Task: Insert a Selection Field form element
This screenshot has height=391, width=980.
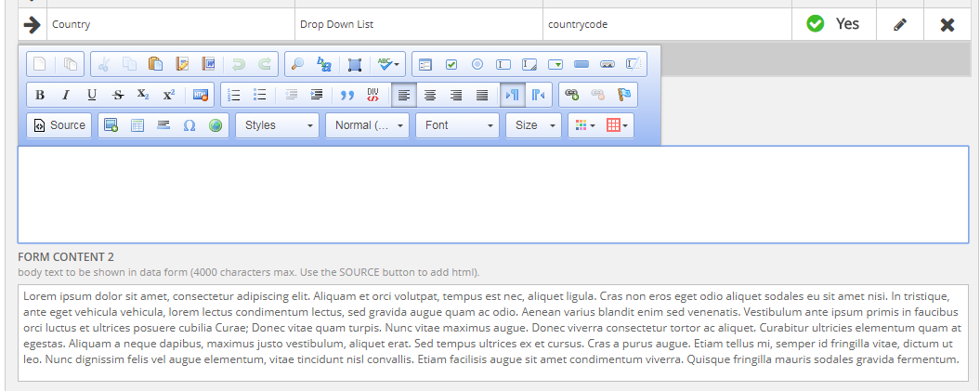Action: pos(555,64)
